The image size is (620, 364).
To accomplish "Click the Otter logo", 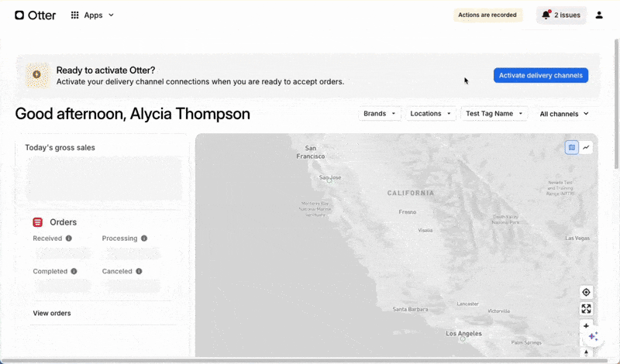I will pos(36,15).
